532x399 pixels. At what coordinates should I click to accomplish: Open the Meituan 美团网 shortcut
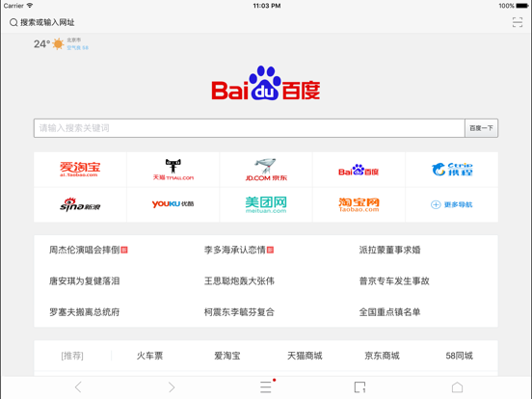click(266, 204)
